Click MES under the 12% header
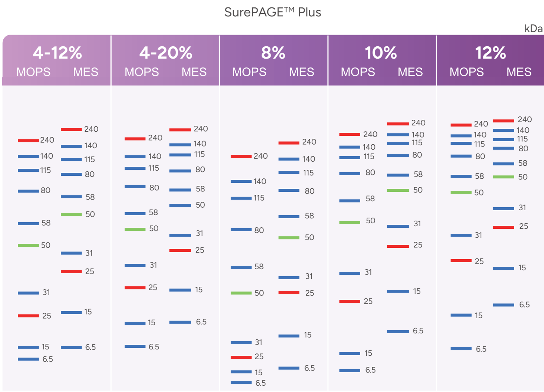This screenshot has width=544, height=392. 519,72
